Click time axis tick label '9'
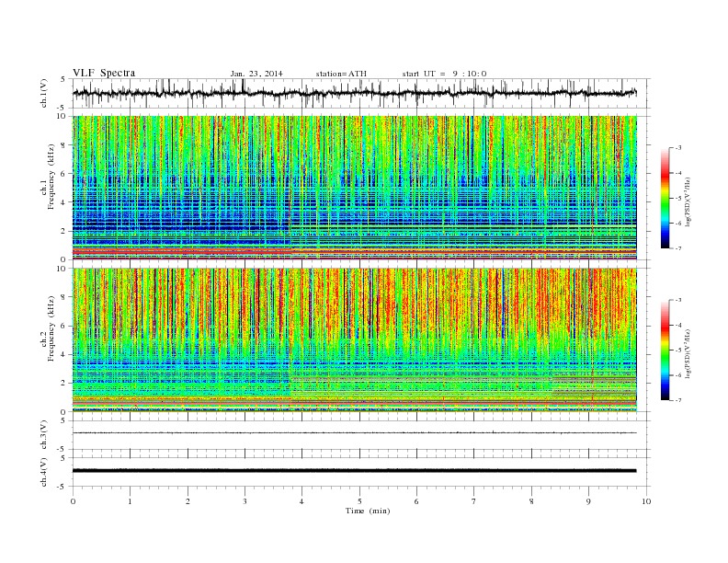 coord(588,501)
